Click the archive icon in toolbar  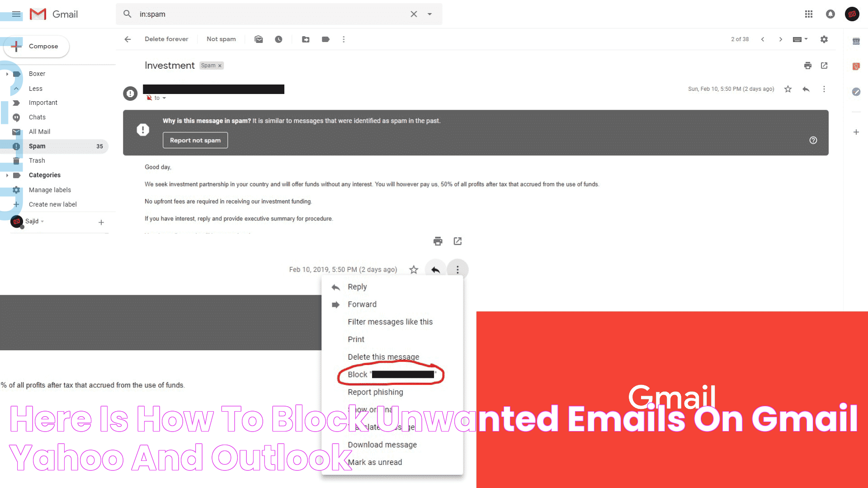pyautogui.click(x=258, y=39)
